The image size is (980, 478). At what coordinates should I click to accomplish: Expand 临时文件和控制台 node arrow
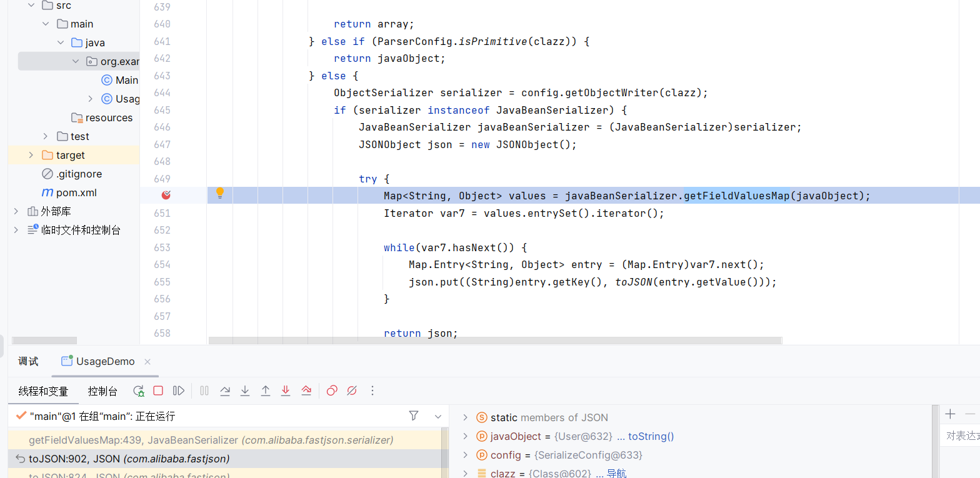16,230
